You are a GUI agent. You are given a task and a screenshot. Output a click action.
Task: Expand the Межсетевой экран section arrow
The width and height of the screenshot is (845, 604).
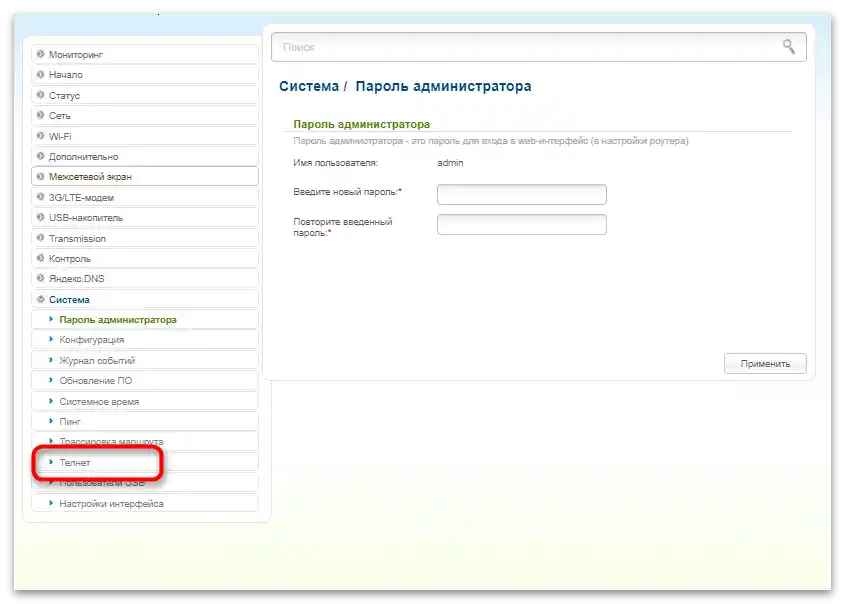pyautogui.click(x=40, y=176)
